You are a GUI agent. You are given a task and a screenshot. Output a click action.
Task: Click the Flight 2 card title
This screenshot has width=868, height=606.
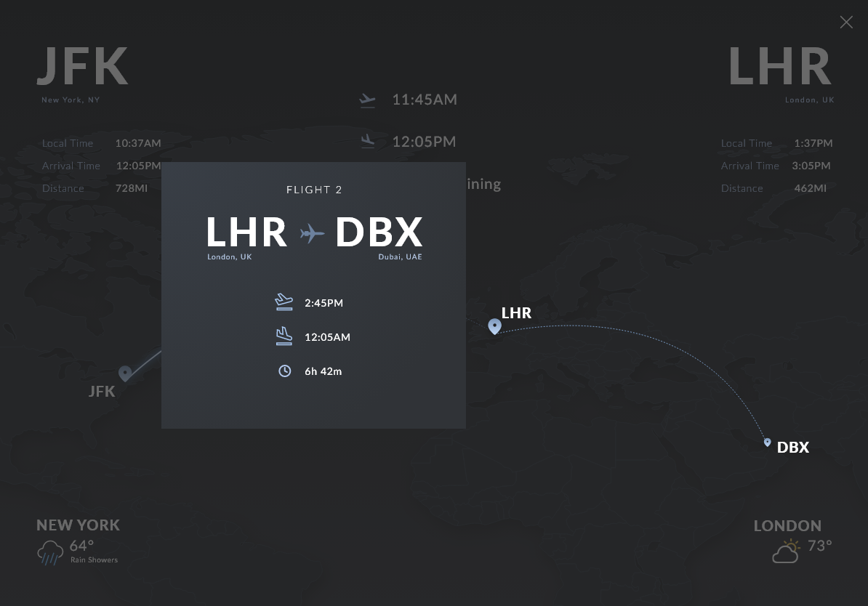click(x=314, y=190)
